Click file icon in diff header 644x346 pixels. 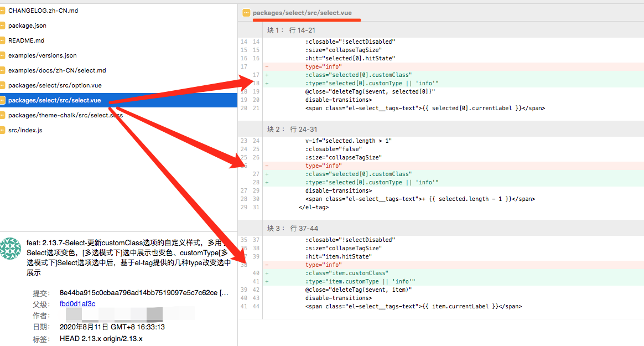point(246,13)
